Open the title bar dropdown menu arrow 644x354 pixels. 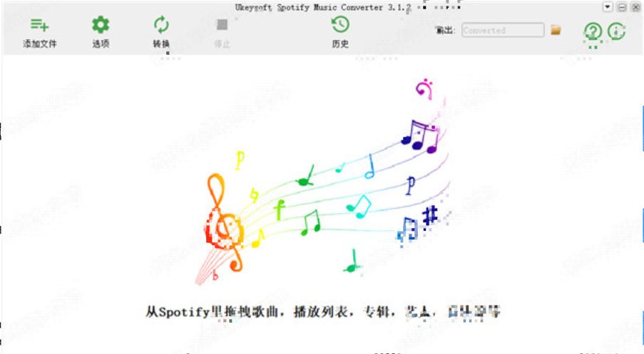coord(608,7)
